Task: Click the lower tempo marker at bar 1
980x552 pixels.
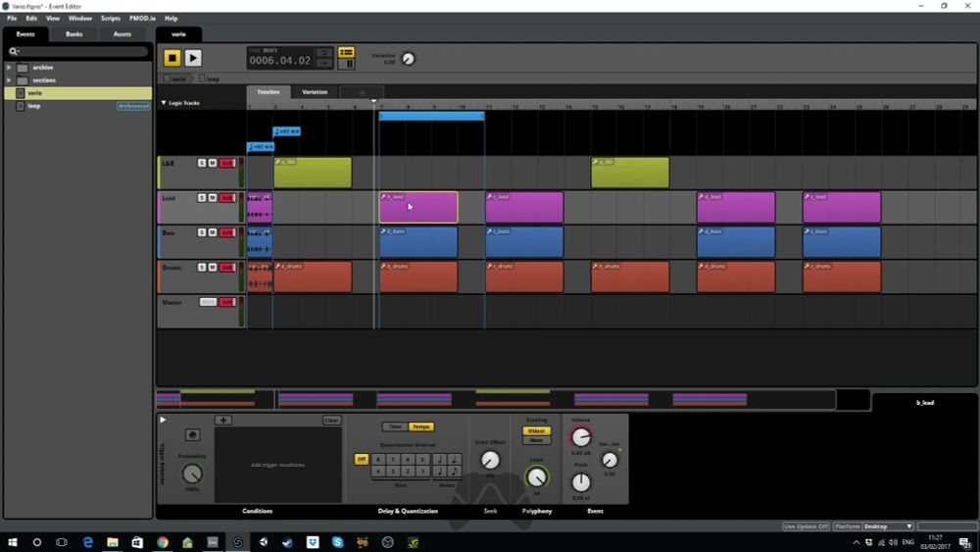Action: click(x=261, y=147)
